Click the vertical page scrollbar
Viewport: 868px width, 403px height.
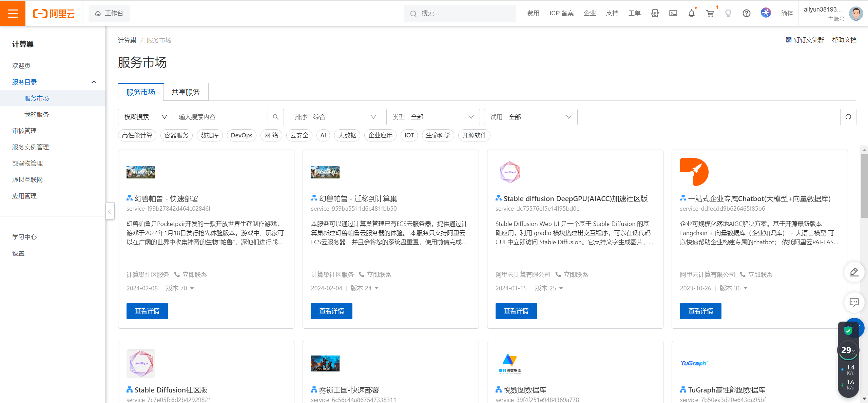tap(864, 186)
